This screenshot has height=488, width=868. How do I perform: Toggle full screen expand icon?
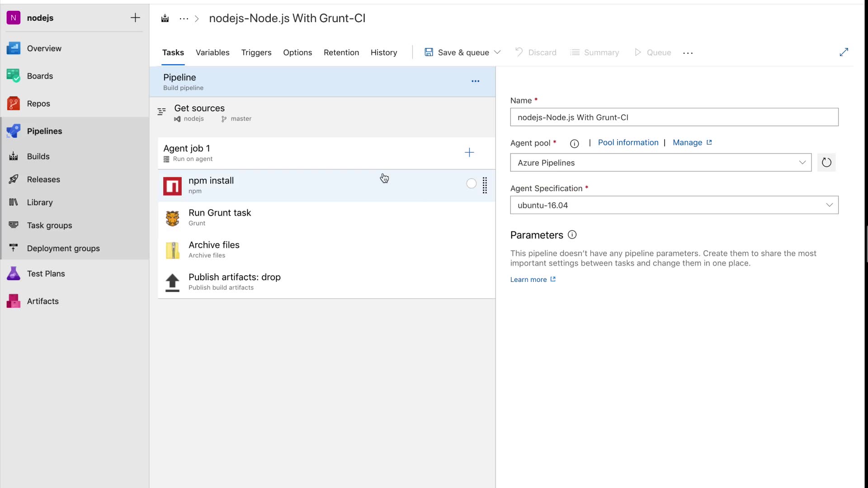(x=844, y=52)
